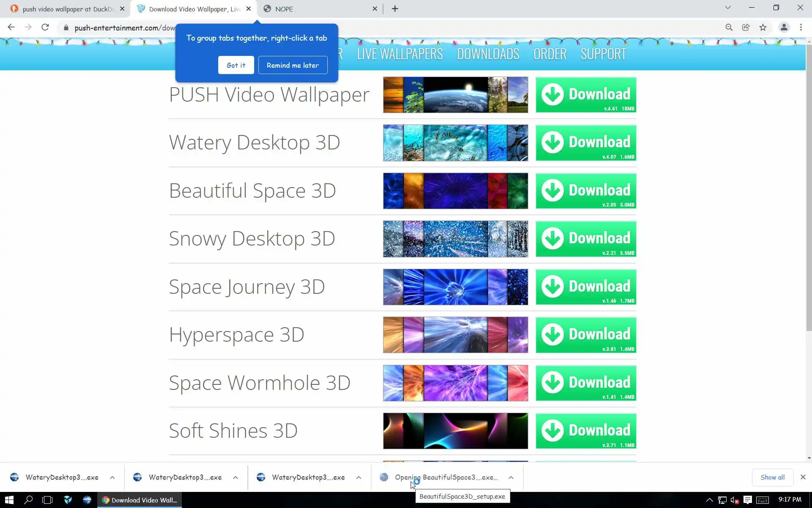
Task: Open taskbar search magnifier
Action: [28, 500]
